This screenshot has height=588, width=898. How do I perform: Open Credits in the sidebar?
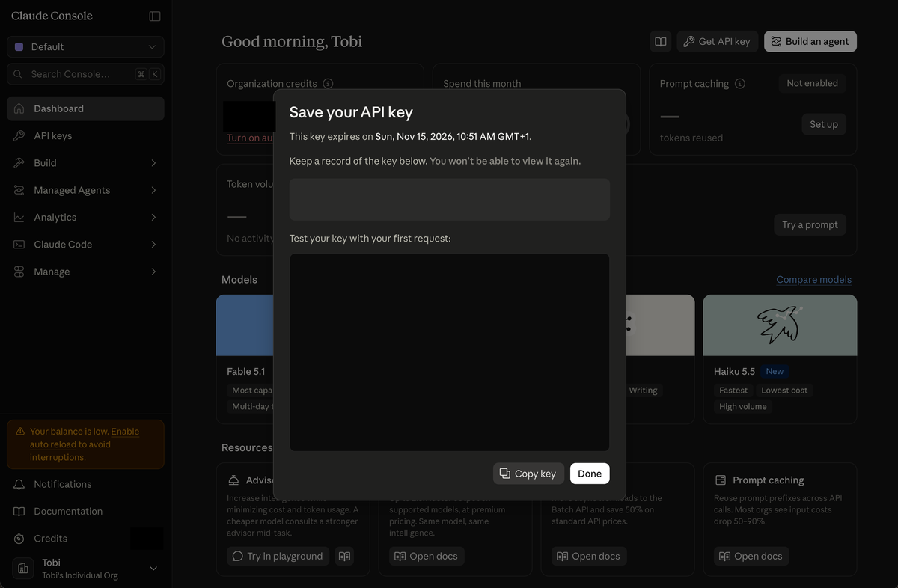pyautogui.click(x=85, y=539)
